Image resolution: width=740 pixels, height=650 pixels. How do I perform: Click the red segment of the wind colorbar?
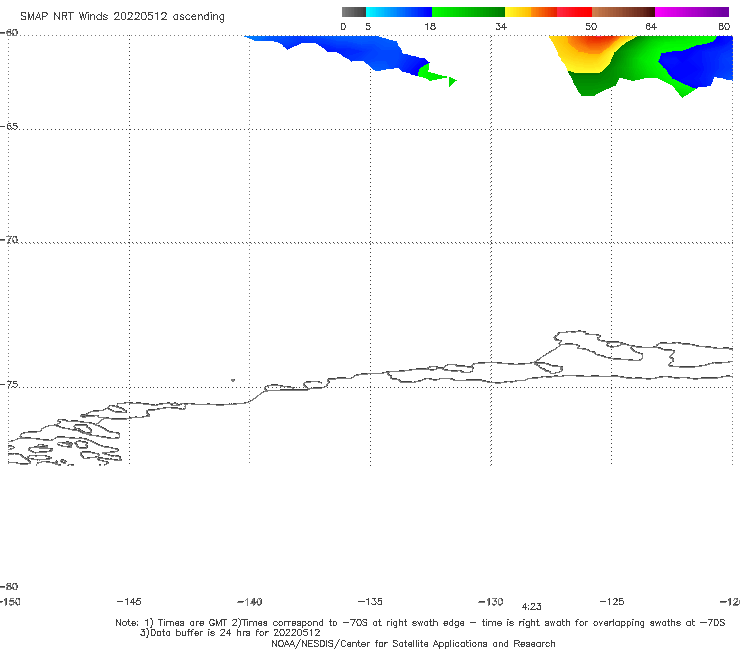pyautogui.click(x=574, y=12)
